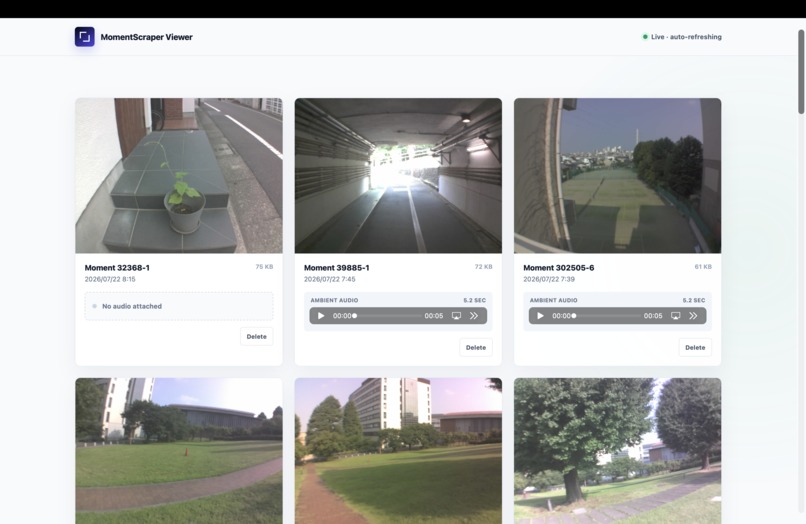Open the tunnel photo of Moment 39885-1
The image size is (806, 524).
coord(398,175)
